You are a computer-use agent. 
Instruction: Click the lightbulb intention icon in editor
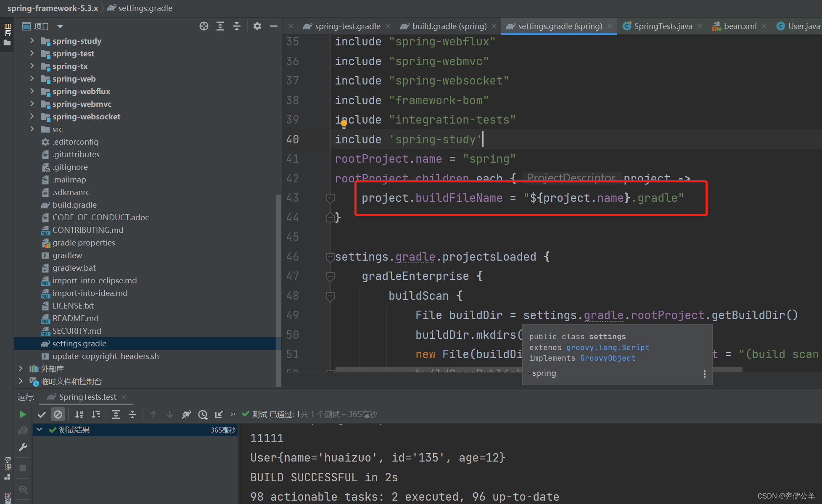click(344, 124)
